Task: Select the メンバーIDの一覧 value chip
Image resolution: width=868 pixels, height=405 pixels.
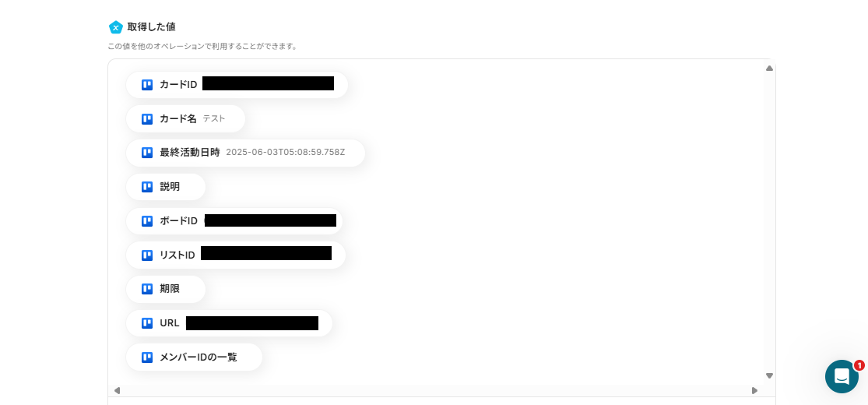Action: pos(194,357)
